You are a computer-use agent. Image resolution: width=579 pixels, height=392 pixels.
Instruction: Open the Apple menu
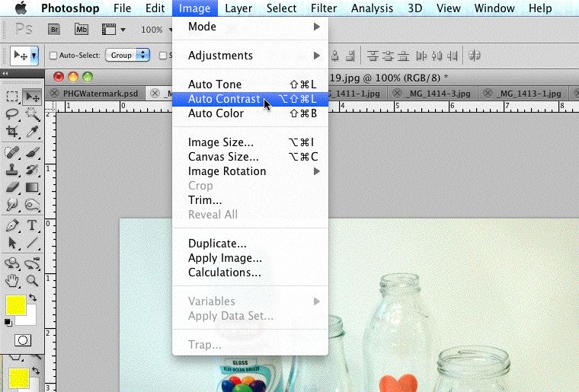[21, 8]
